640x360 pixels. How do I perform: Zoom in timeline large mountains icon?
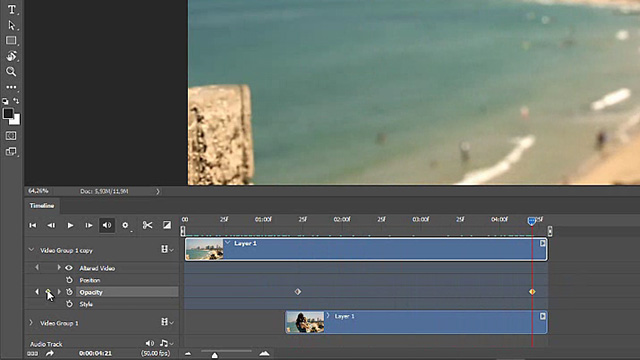[264, 353]
